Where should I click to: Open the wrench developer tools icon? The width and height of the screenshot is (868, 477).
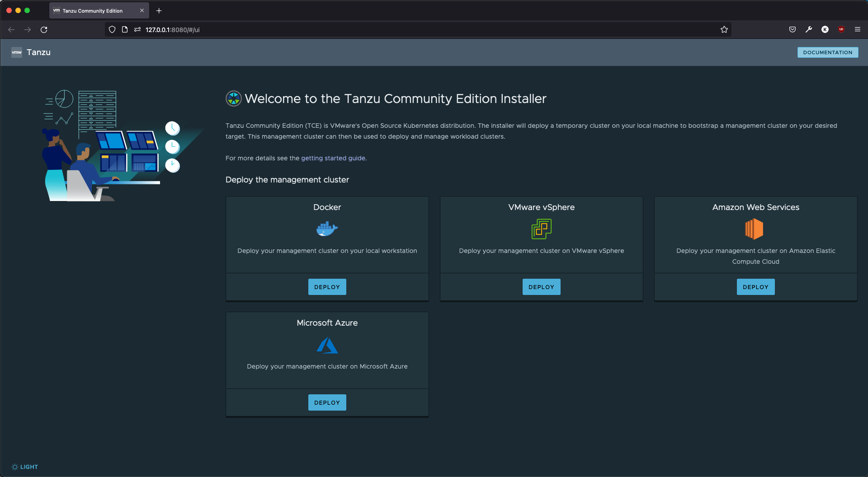(809, 30)
